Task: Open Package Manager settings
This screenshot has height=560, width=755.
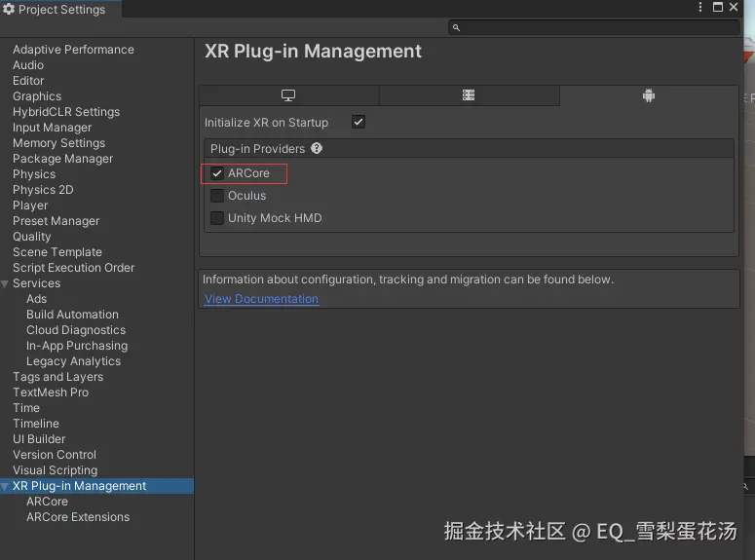Action: tap(62, 159)
